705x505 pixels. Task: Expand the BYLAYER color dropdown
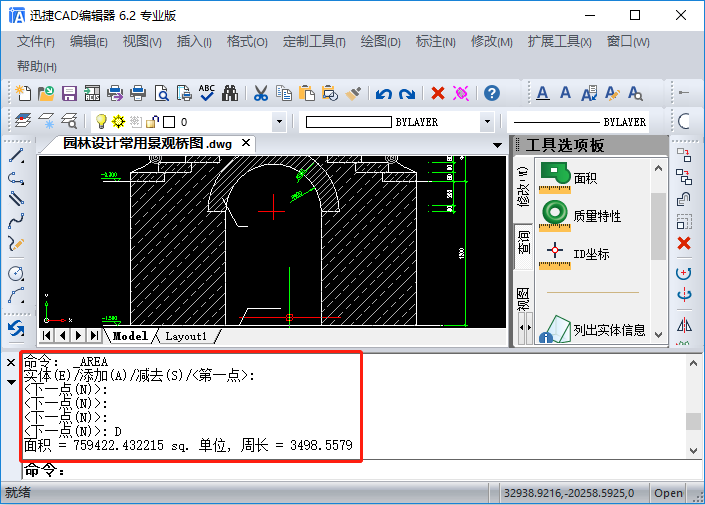(487, 121)
